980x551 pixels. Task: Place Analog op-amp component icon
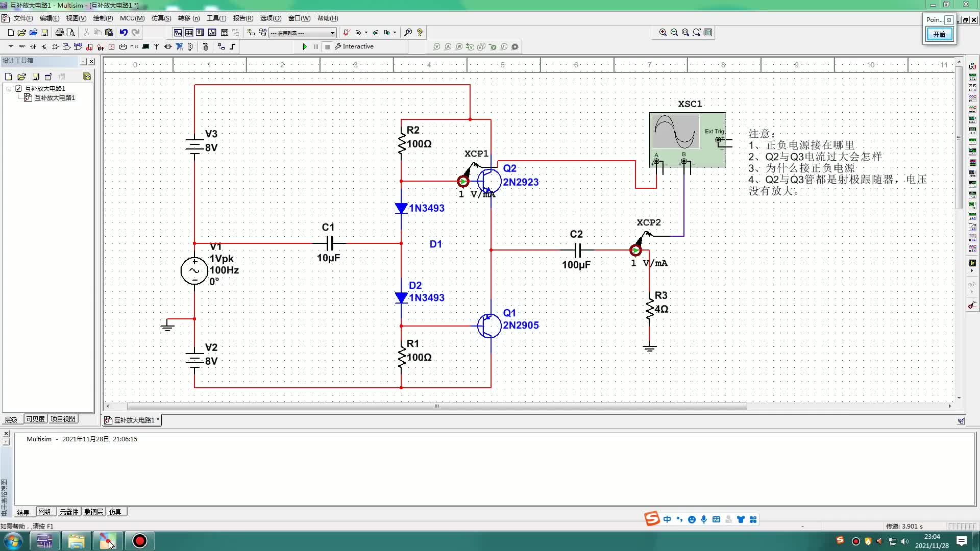[56, 46]
